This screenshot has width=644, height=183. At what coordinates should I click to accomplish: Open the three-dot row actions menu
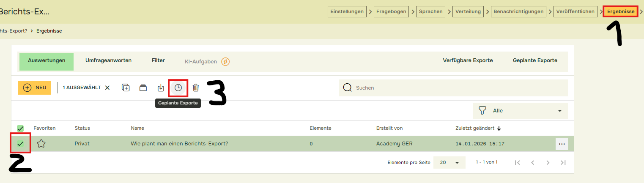562,144
